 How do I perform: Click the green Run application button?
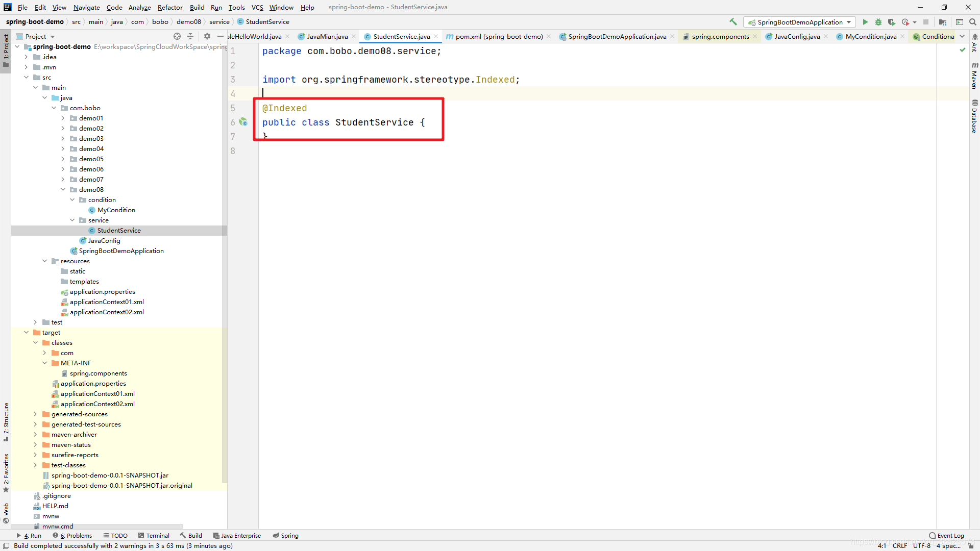(x=865, y=22)
